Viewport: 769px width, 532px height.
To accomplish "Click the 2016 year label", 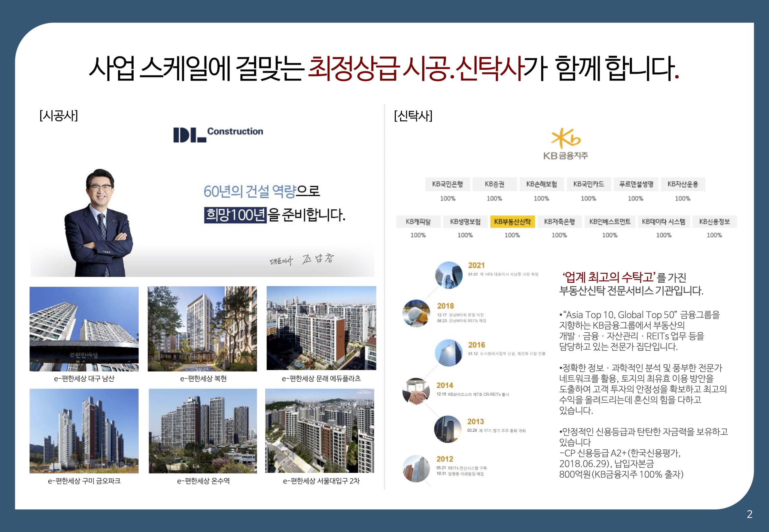I will pyautogui.click(x=476, y=345).
